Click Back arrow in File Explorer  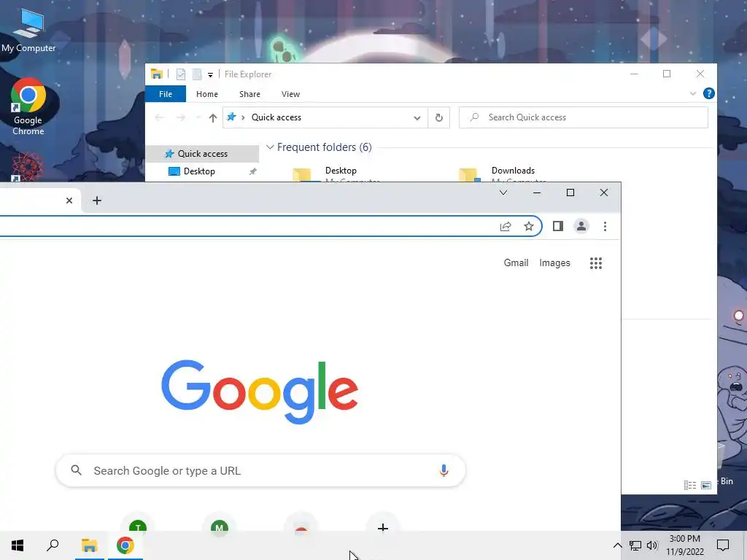(x=159, y=117)
